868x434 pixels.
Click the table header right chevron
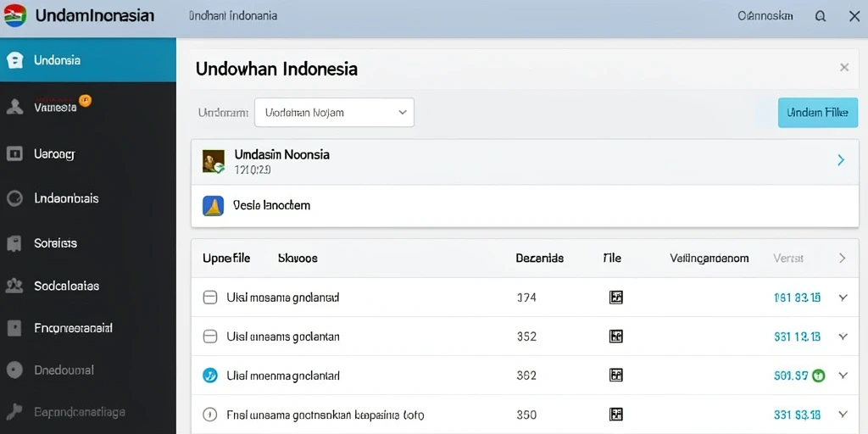(x=842, y=258)
